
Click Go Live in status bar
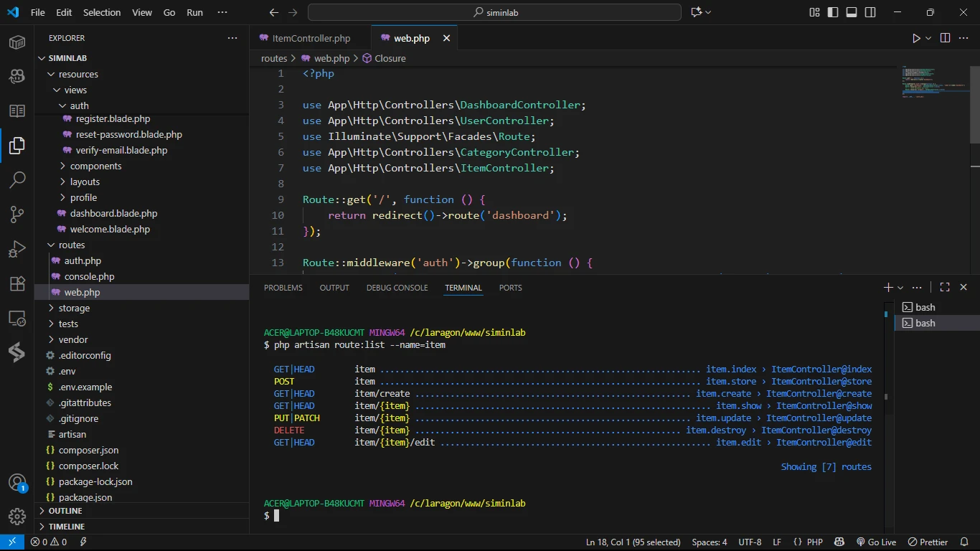click(876, 542)
